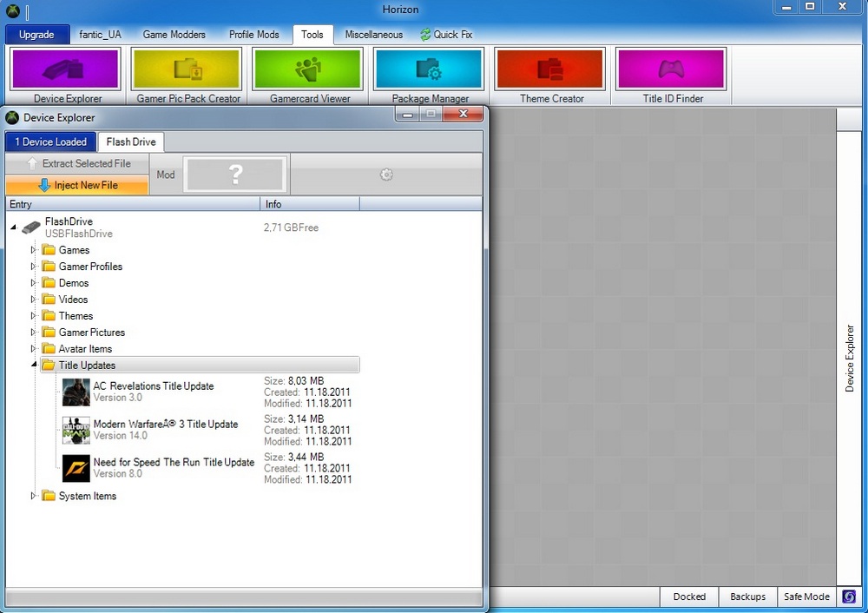Image resolution: width=868 pixels, height=613 pixels.
Task: Expand the System Items folder
Action: tap(34, 497)
